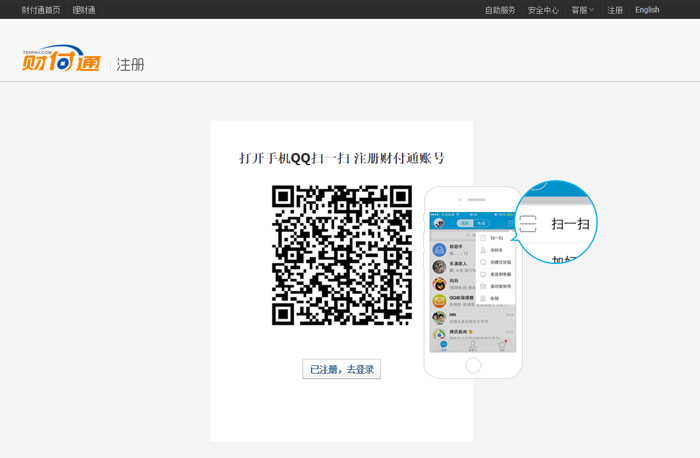Go to 自助服务 self-service
Viewport: 700px width, 458px height.
coord(500,10)
